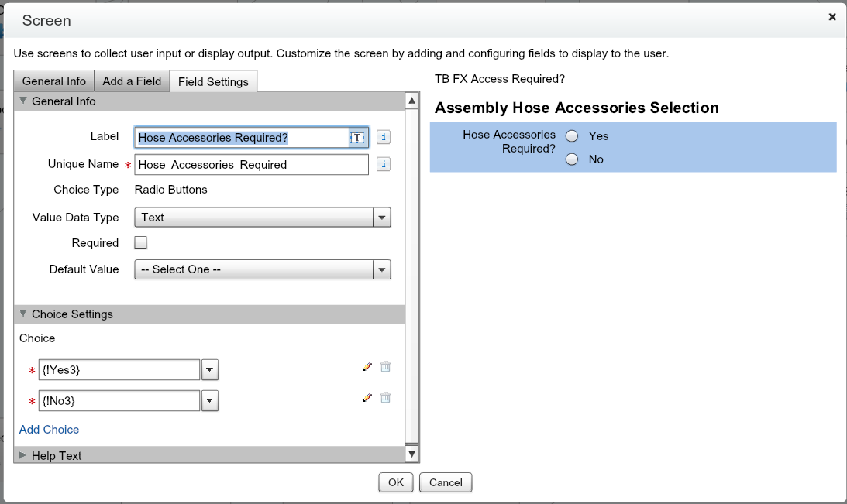Click scrollbar down arrow in settings panel
Viewport: 847px width, 504px height.
pos(412,454)
